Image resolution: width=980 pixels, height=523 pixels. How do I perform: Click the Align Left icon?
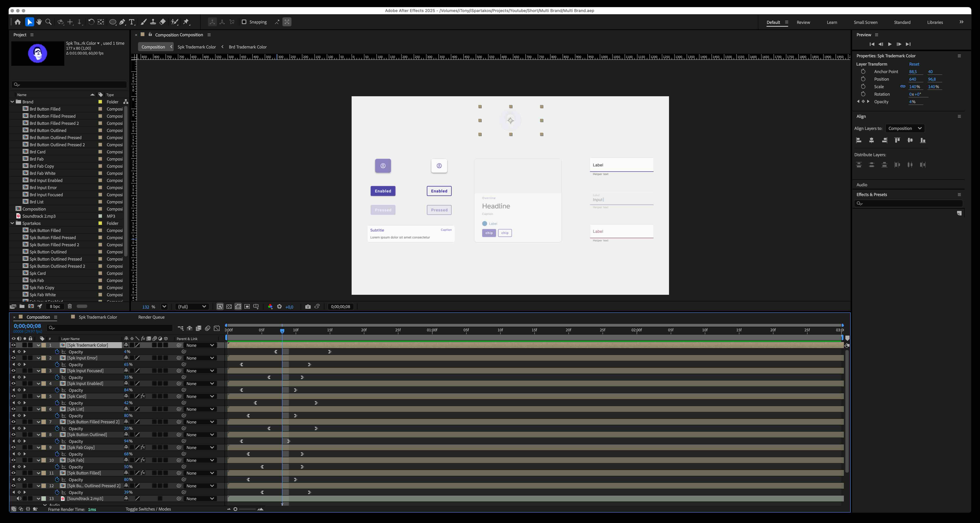(x=859, y=140)
